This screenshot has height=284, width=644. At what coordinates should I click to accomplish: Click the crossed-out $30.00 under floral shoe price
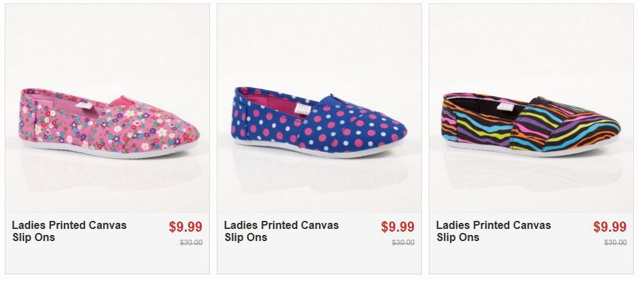pyautogui.click(x=191, y=243)
